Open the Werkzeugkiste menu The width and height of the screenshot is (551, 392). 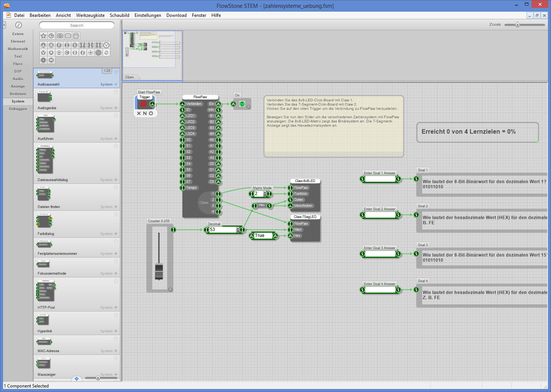[90, 15]
